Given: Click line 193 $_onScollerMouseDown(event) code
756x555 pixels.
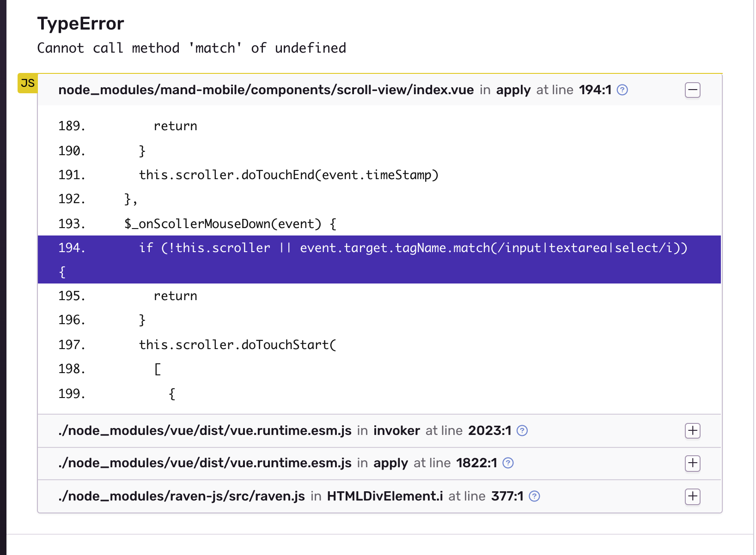Looking at the screenshot, I should (230, 224).
